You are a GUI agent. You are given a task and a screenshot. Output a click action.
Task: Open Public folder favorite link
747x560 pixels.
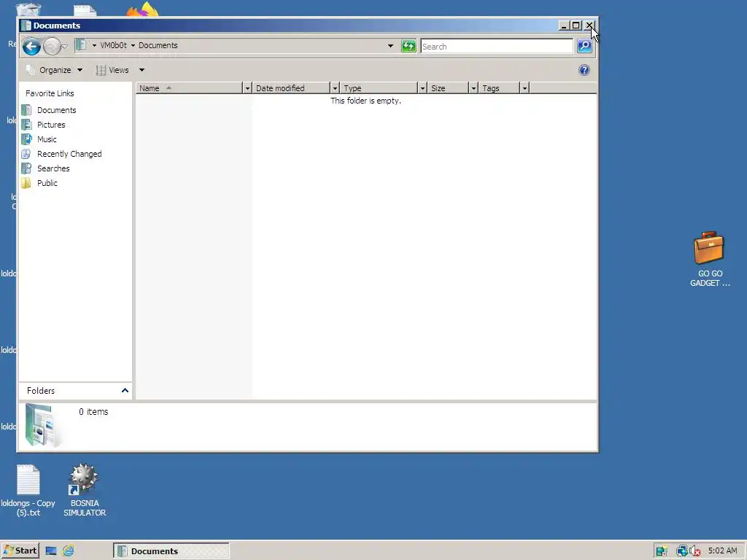(x=47, y=183)
